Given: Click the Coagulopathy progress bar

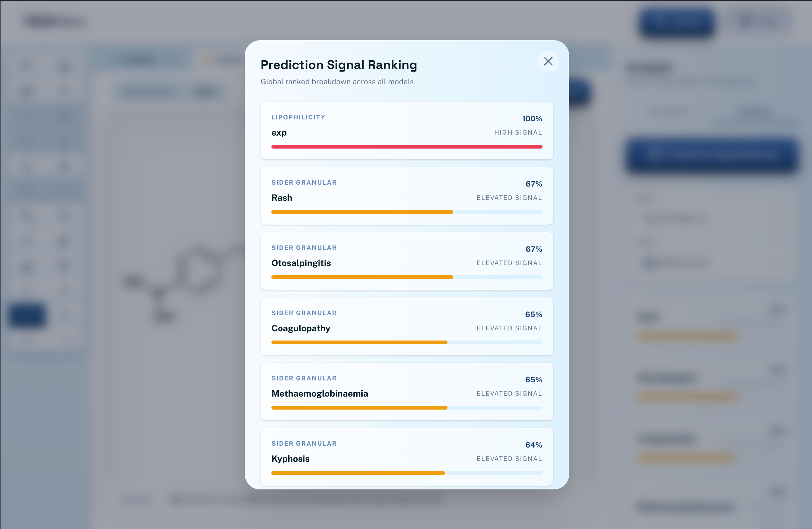Looking at the screenshot, I should [x=359, y=342].
